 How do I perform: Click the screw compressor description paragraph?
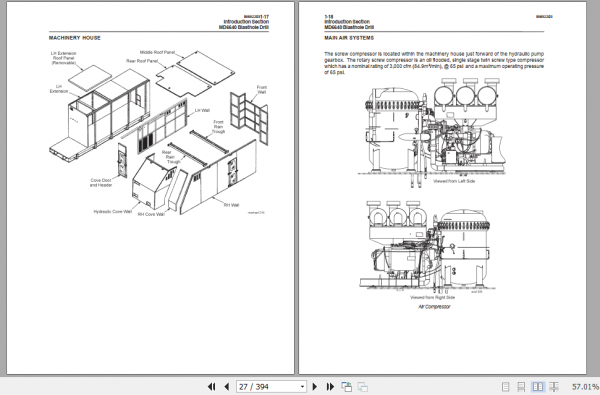point(434,63)
